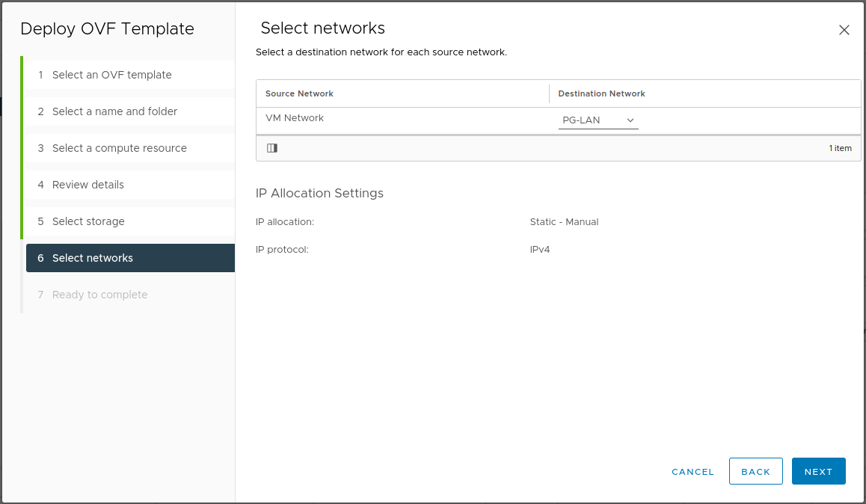Click the 1 item count in the table footer
The width and height of the screenshot is (866, 504).
tap(840, 148)
